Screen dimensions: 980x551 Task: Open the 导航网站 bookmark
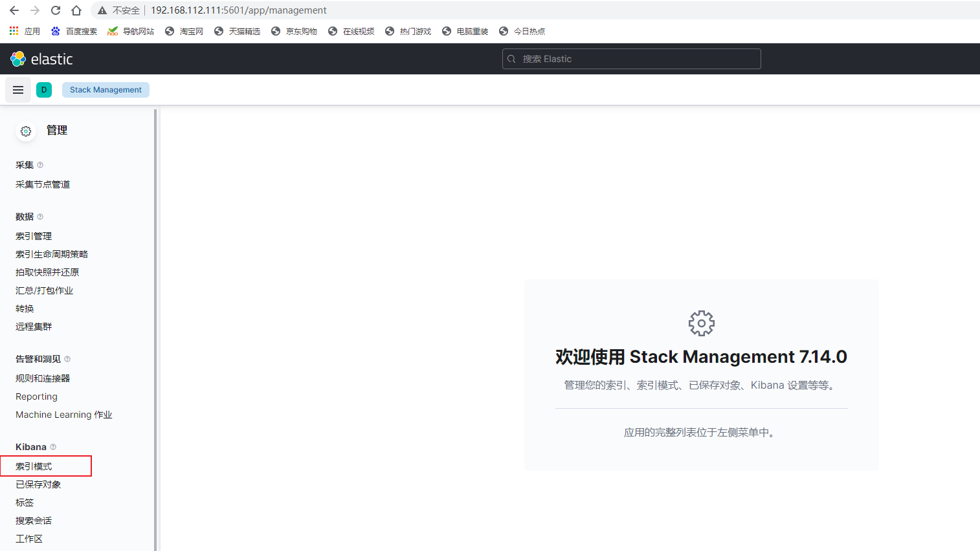tap(131, 31)
